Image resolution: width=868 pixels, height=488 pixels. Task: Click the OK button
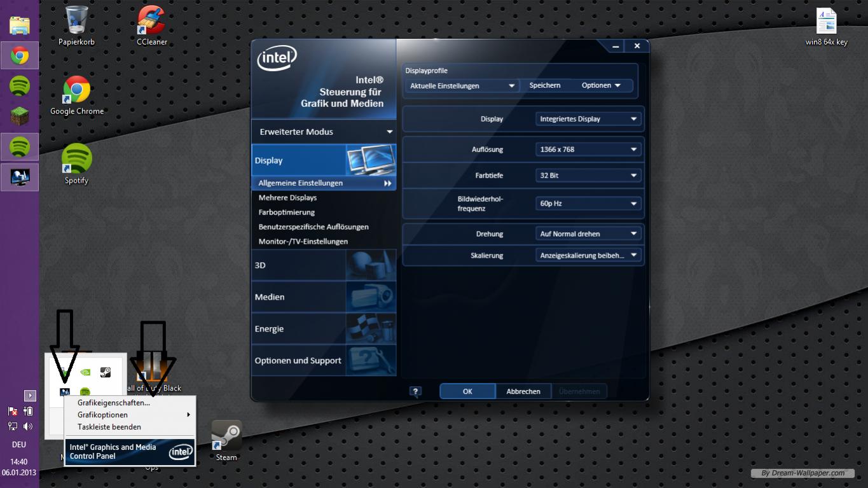click(x=467, y=391)
